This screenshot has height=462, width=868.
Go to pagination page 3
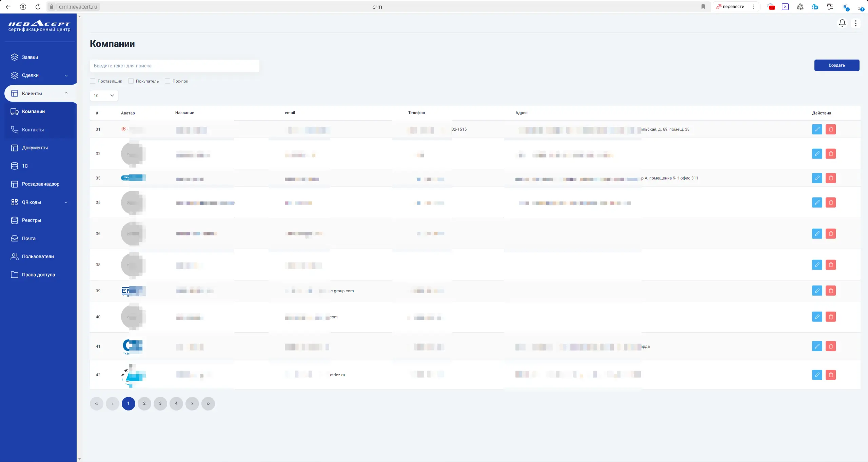[x=160, y=403]
